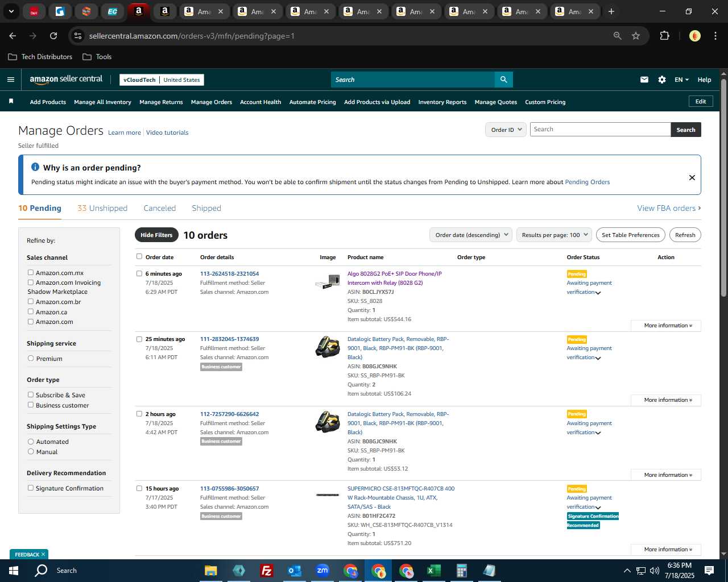This screenshot has height=582, width=728.
Task: Open the messages envelope icon
Action: coord(644,80)
